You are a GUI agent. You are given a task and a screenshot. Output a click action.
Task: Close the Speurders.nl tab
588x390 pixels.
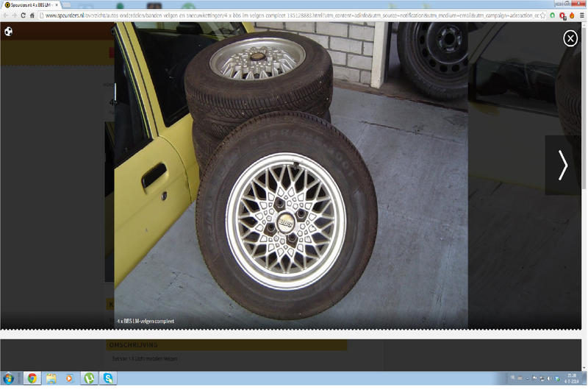coord(57,5)
